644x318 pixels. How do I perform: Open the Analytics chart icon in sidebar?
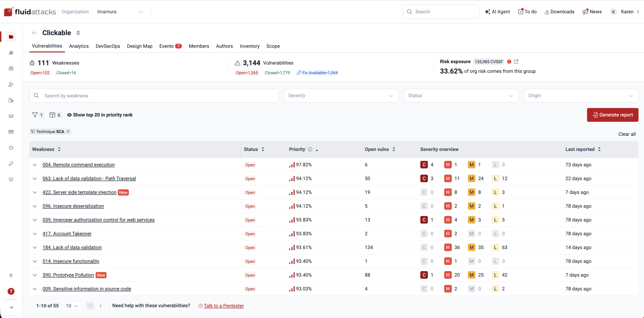[11, 53]
